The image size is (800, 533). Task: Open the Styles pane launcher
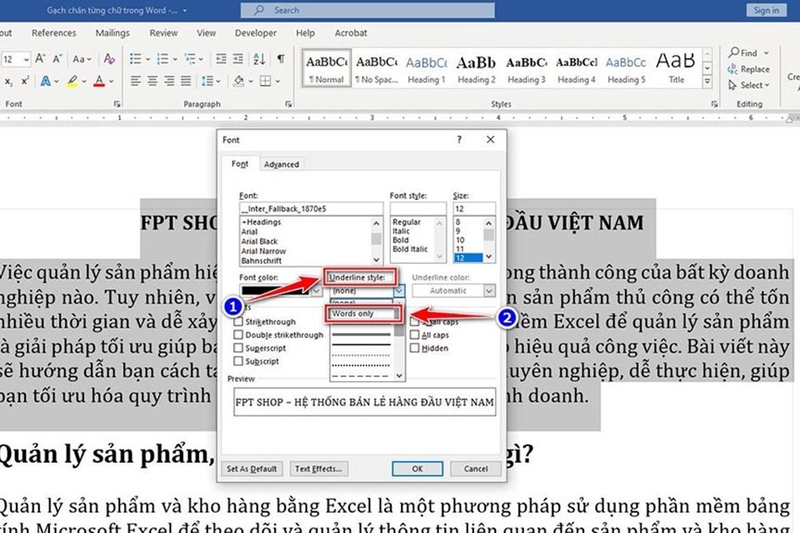[714, 104]
